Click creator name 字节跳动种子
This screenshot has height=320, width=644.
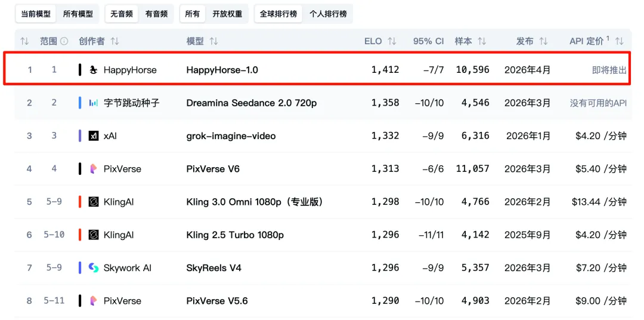(131, 103)
